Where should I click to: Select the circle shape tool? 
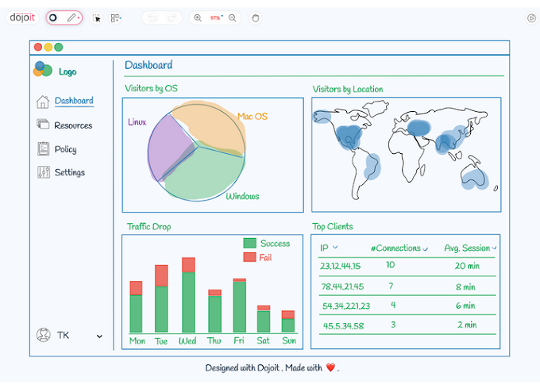tap(53, 17)
